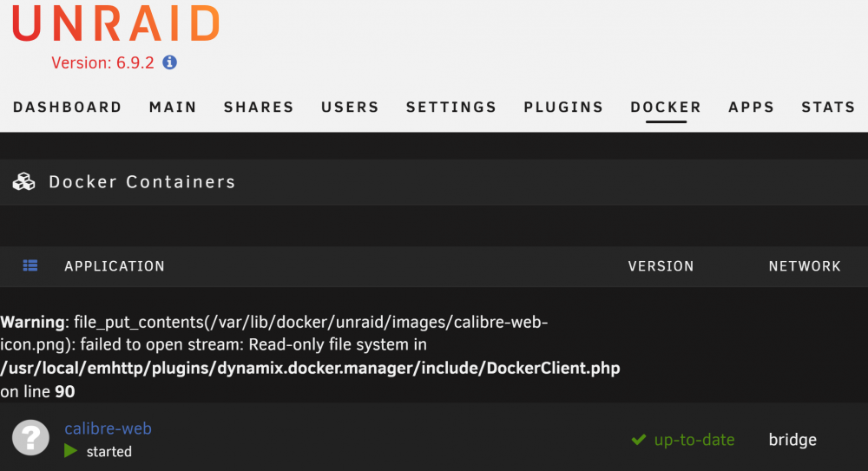Click the UNRAID logo

pyautogui.click(x=116, y=23)
